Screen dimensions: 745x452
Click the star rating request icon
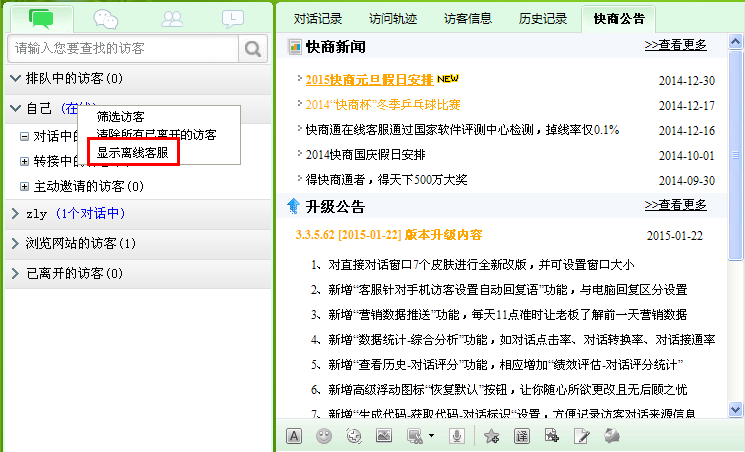pyautogui.click(x=491, y=435)
